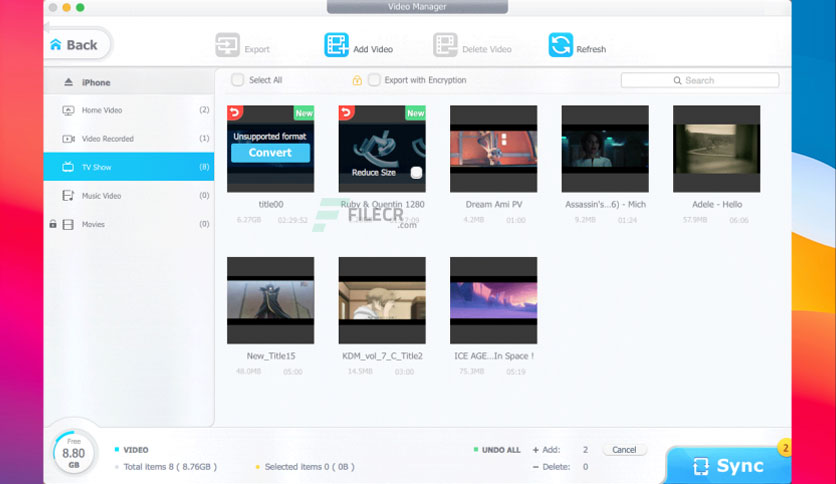Click the Music Video sidebar icon

[x=68, y=196]
